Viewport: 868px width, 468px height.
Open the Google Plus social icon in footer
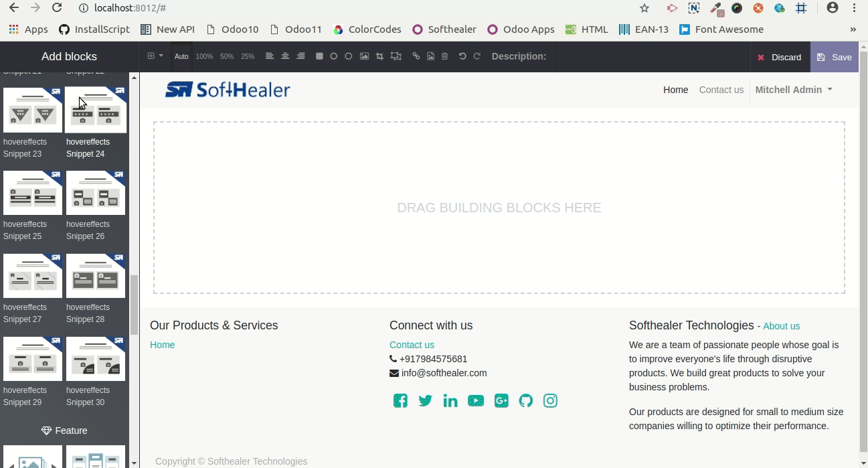pyautogui.click(x=501, y=401)
